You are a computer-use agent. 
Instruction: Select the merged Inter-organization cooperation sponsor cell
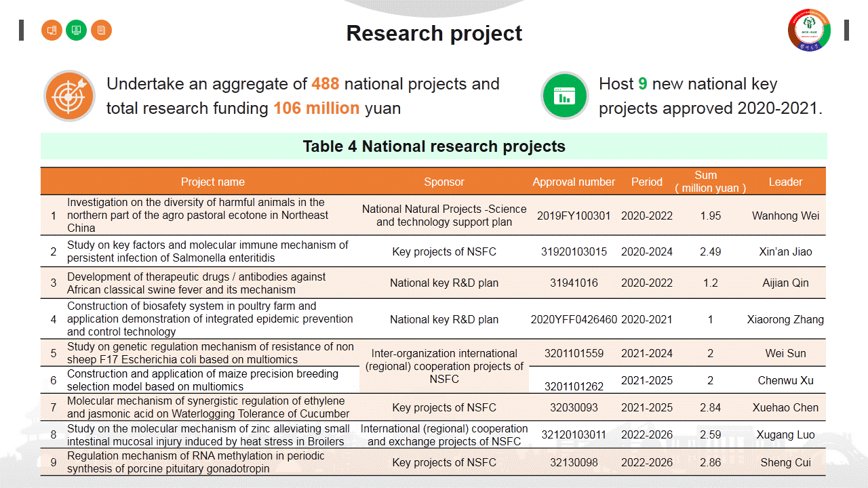444,366
